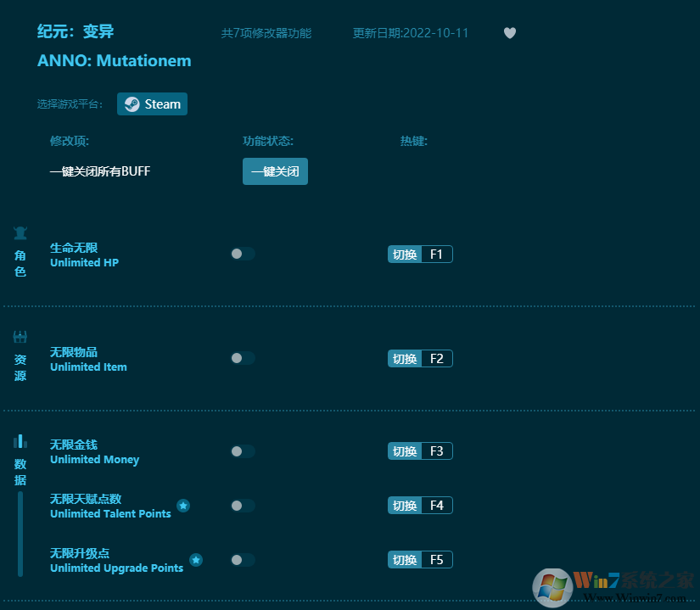Viewport: 700px width, 610px height.
Task: Toggle Unlimited HP switch on
Action: 242,254
